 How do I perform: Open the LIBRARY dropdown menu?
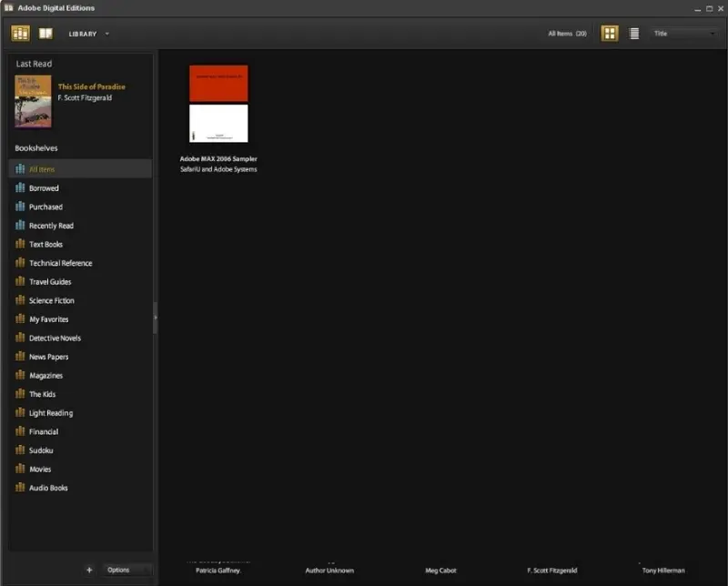tap(88, 34)
